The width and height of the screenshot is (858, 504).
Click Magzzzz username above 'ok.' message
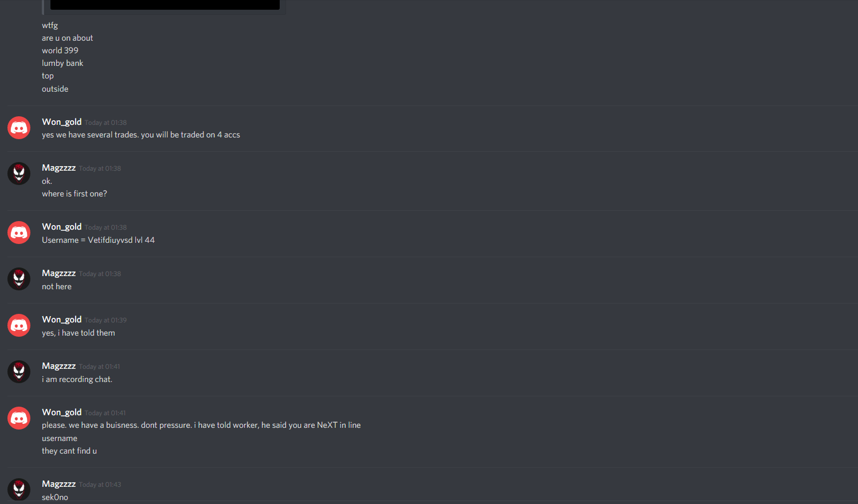coord(59,168)
